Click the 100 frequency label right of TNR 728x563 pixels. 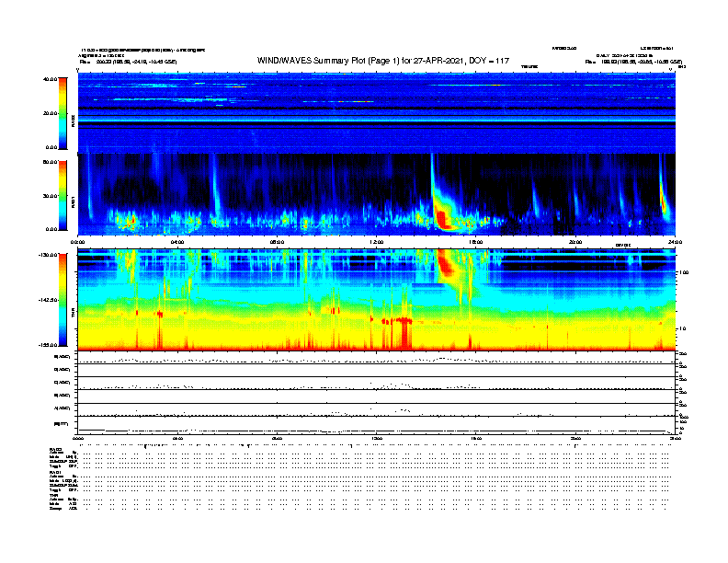tap(685, 272)
